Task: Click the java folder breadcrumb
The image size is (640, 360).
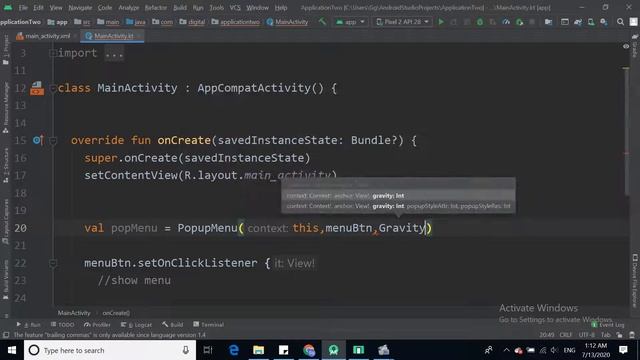Action: [x=136, y=22]
